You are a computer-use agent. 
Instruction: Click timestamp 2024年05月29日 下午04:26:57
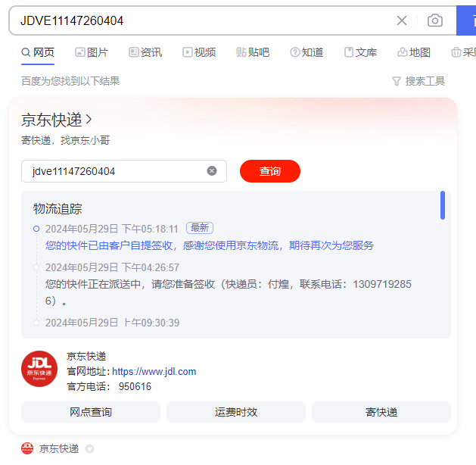click(x=112, y=267)
